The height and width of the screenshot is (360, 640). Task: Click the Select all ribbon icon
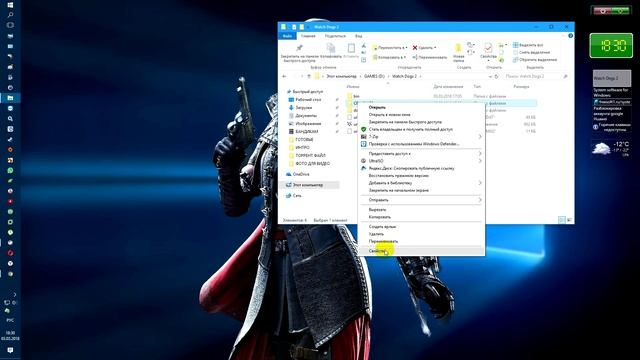(x=516, y=45)
